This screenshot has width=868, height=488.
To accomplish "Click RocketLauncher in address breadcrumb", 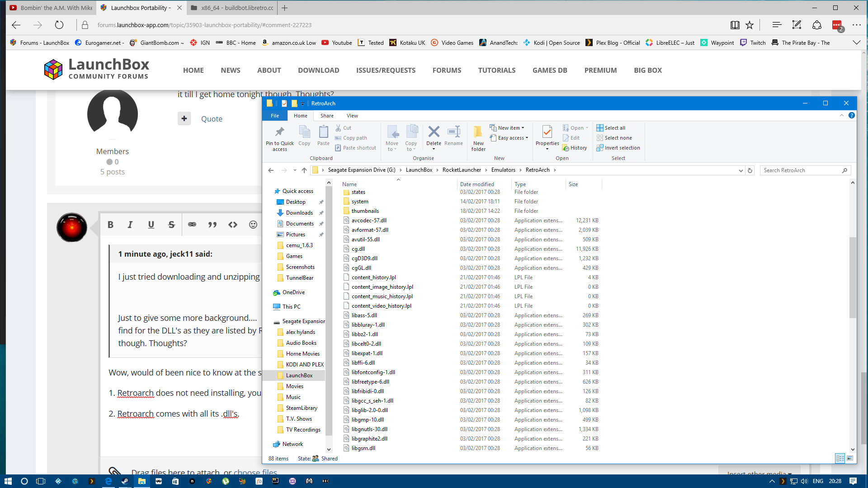I will [462, 170].
